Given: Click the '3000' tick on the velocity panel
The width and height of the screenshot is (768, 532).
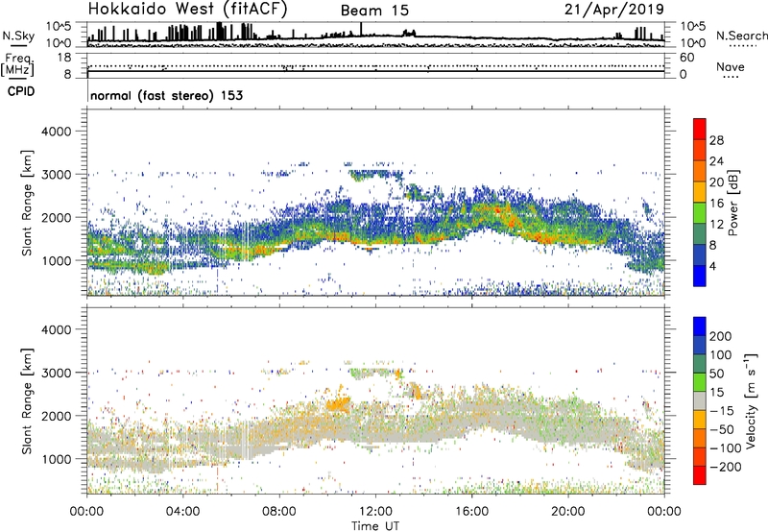Looking at the screenshot, I should pos(57,373).
